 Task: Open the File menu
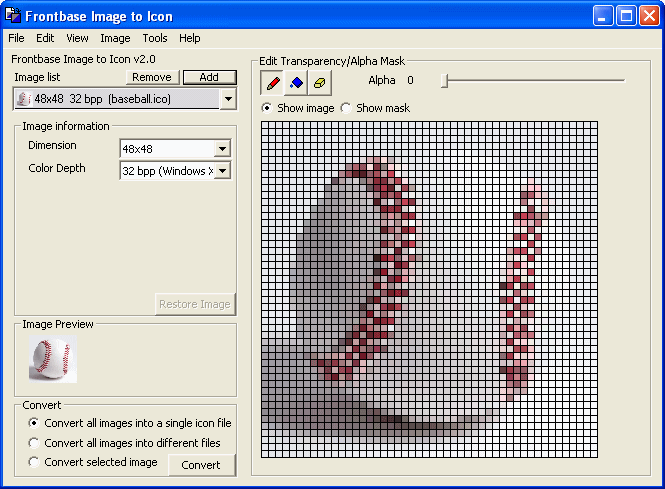point(17,38)
